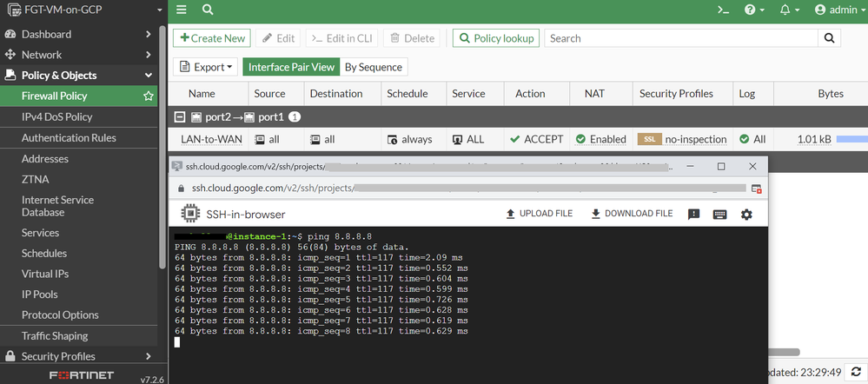Toggle the hamburger sidebar menu icon
This screenshot has height=384, width=868.
click(x=181, y=10)
